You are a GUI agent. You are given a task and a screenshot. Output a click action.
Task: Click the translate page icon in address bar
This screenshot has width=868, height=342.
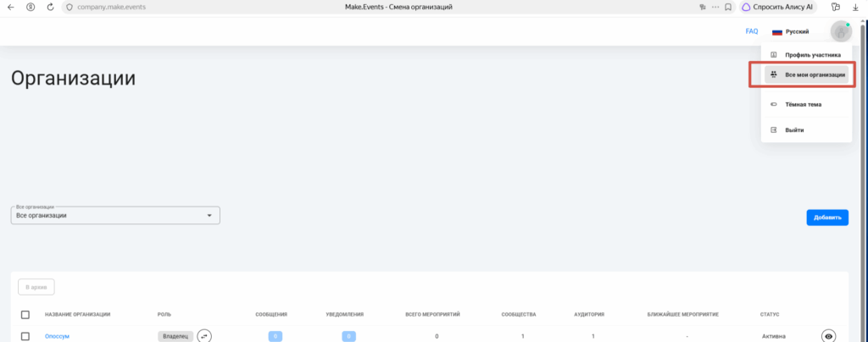tap(703, 7)
